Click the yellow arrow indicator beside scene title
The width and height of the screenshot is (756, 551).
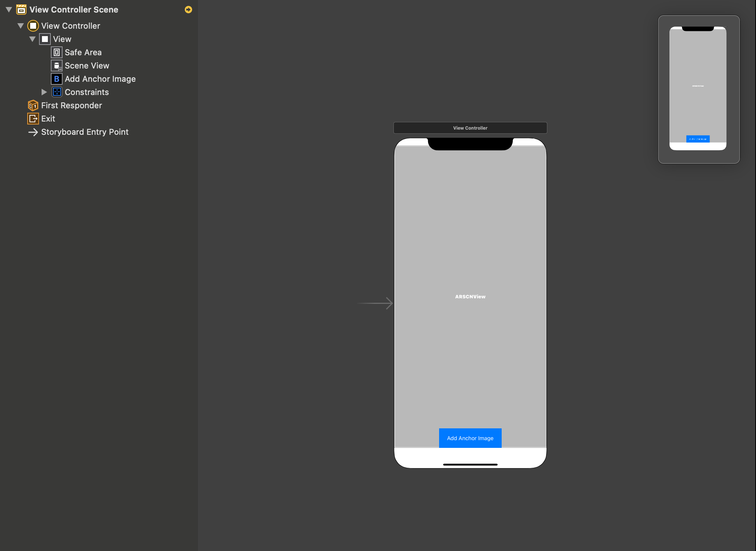188,10
